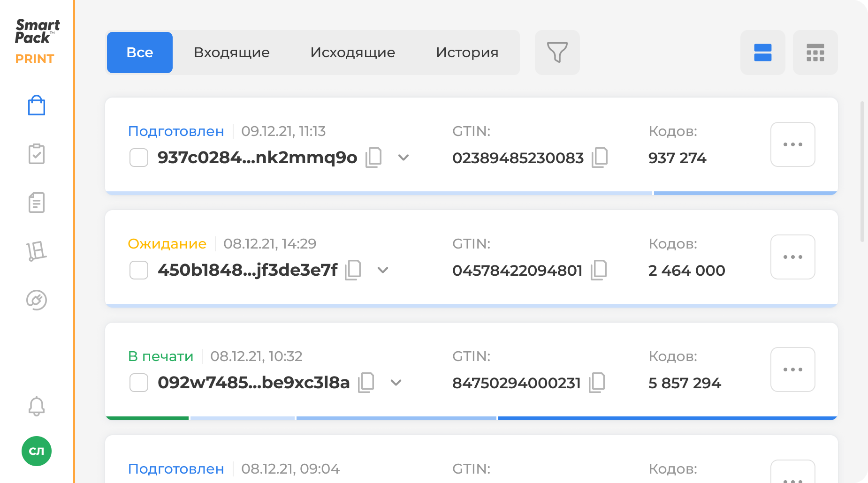Click the vertical scrollbar
Viewport: 868px width, 483px height.
coord(862,172)
